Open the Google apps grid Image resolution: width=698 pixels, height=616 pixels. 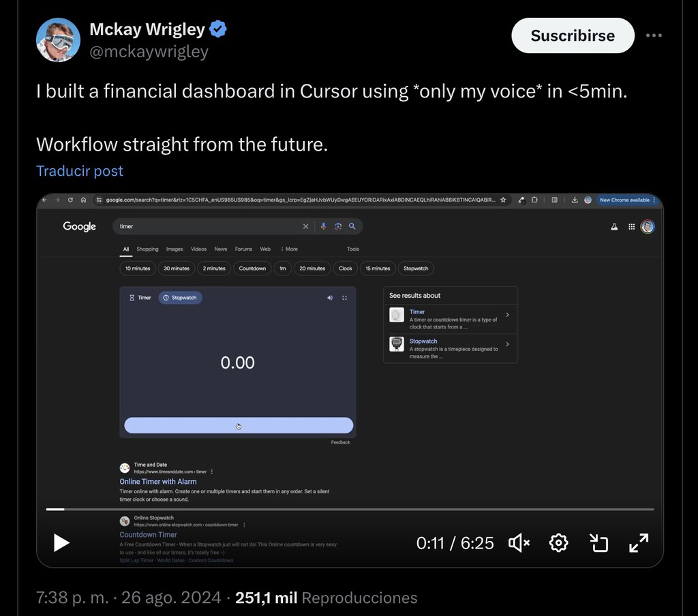[x=632, y=226]
